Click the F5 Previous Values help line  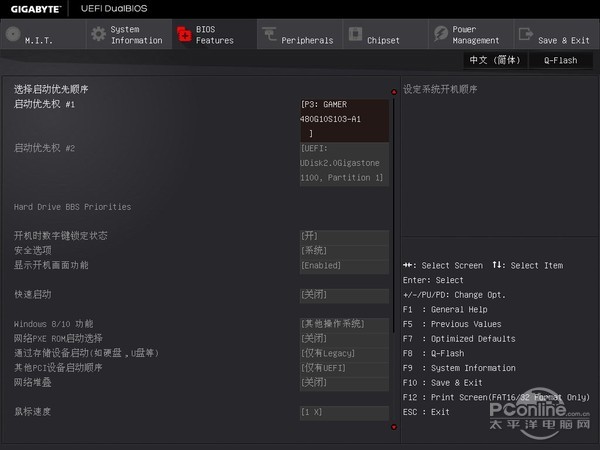tap(452, 324)
